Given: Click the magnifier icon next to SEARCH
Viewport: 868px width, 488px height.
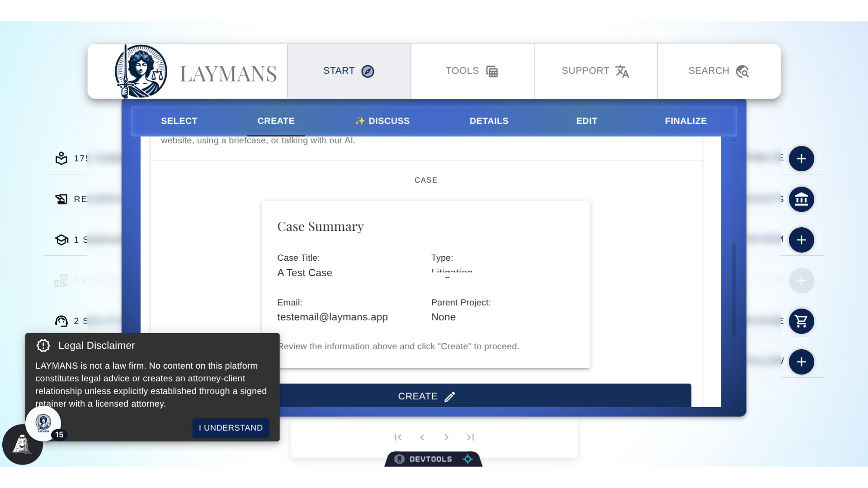Looking at the screenshot, I should tap(742, 71).
